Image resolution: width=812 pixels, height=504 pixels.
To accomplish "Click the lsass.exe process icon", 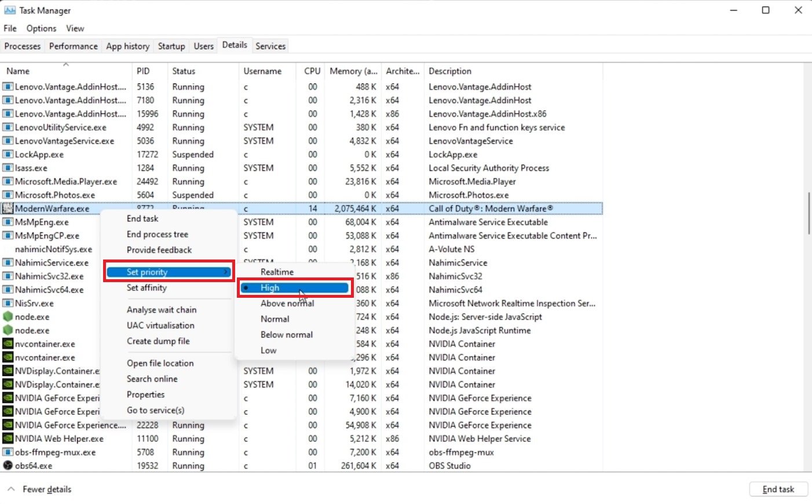I will tap(8, 168).
